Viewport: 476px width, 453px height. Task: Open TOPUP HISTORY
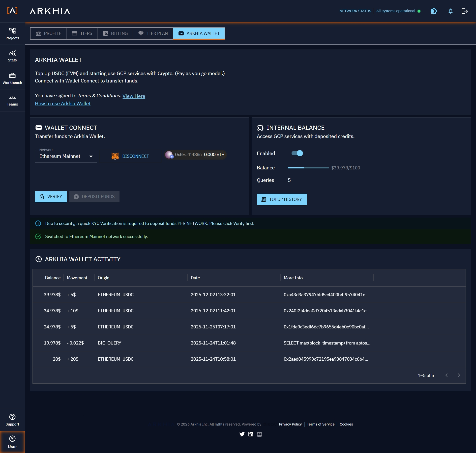[x=282, y=199]
